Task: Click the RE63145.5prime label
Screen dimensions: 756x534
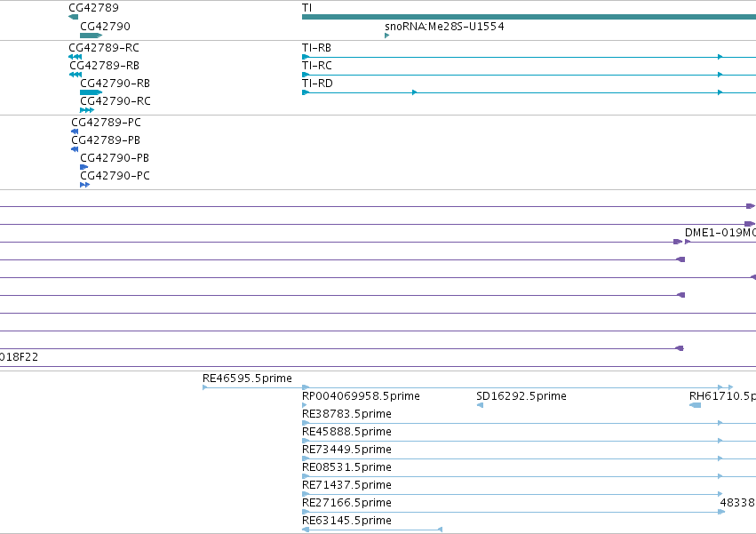Action: [346, 522]
